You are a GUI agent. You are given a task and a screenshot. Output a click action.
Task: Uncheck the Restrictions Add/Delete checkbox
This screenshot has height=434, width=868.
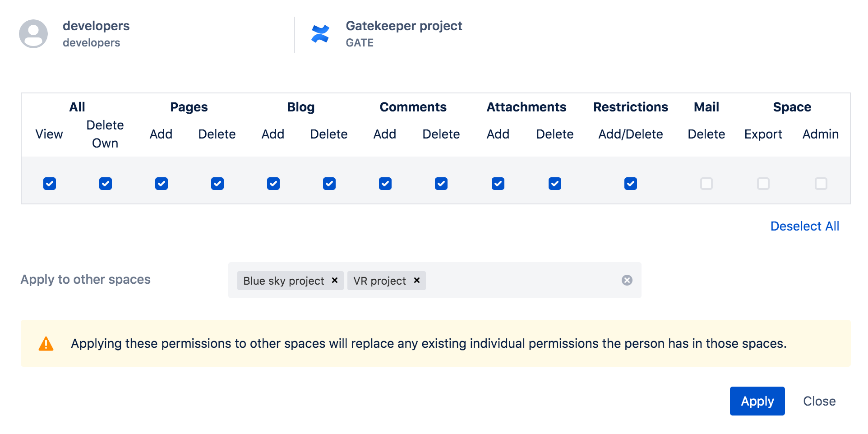(631, 184)
